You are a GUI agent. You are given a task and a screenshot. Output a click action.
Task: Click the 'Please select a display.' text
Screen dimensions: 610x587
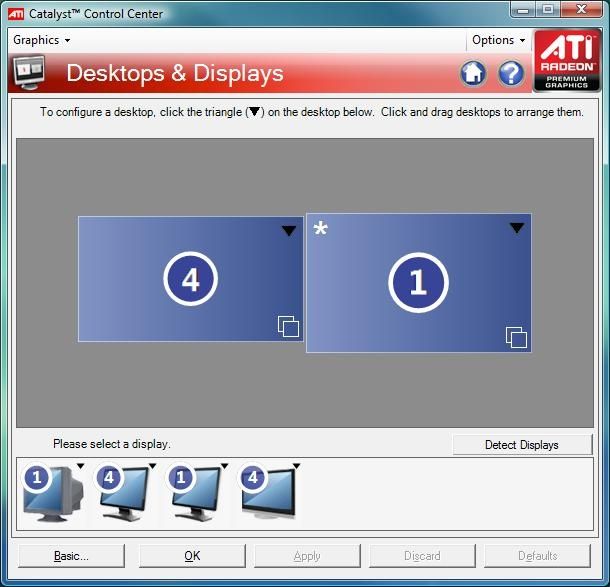[x=112, y=444]
